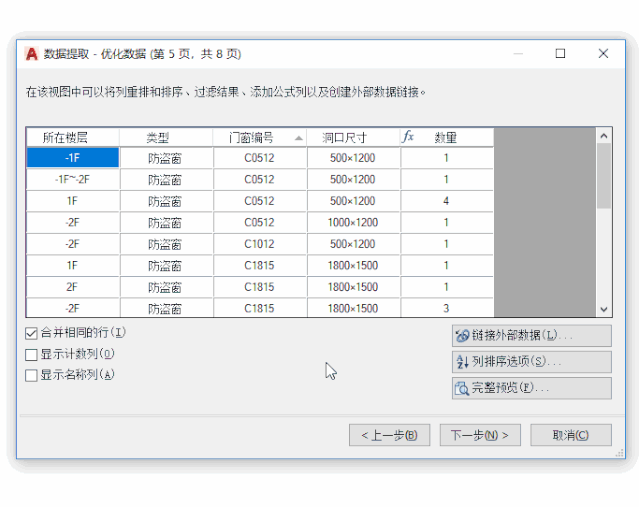639x507 pixels.
Task: Click the 所在楼层 column header
Action: pos(73,137)
